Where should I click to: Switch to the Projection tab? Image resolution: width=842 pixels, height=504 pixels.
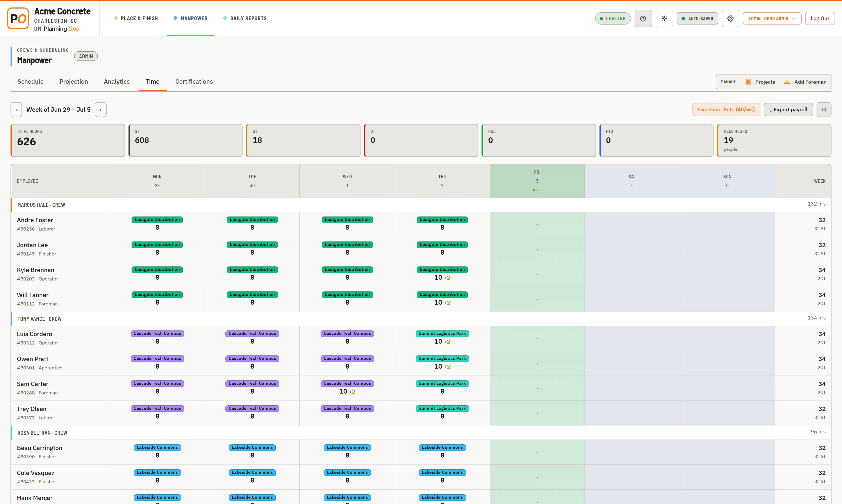pyautogui.click(x=74, y=82)
